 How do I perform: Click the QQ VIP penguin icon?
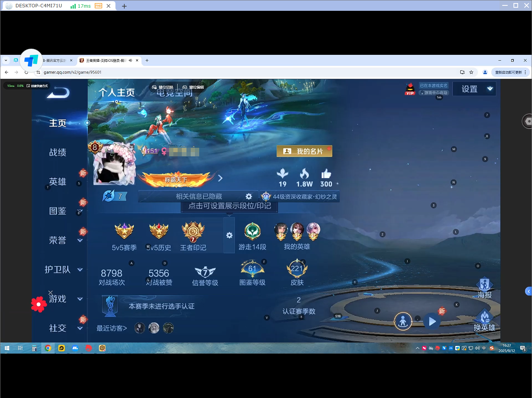[x=410, y=89]
